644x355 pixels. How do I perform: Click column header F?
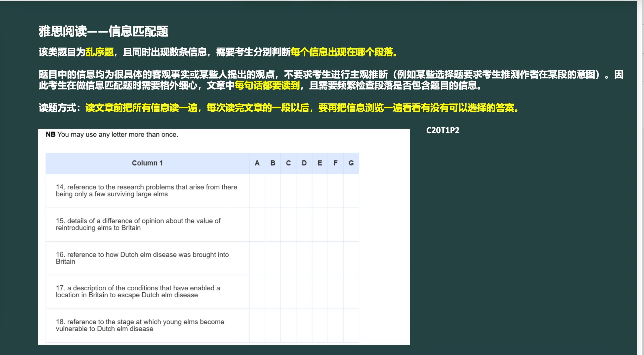[x=335, y=163]
